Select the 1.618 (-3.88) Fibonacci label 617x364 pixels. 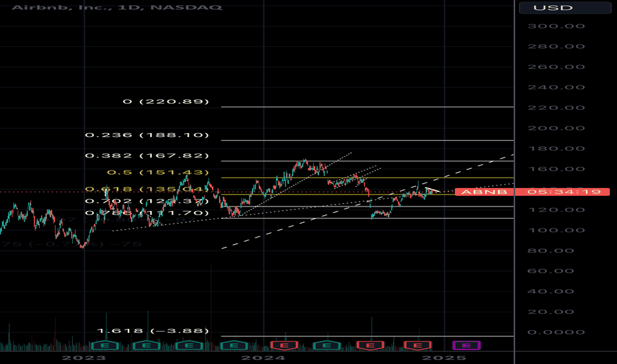pyautogui.click(x=153, y=330)
